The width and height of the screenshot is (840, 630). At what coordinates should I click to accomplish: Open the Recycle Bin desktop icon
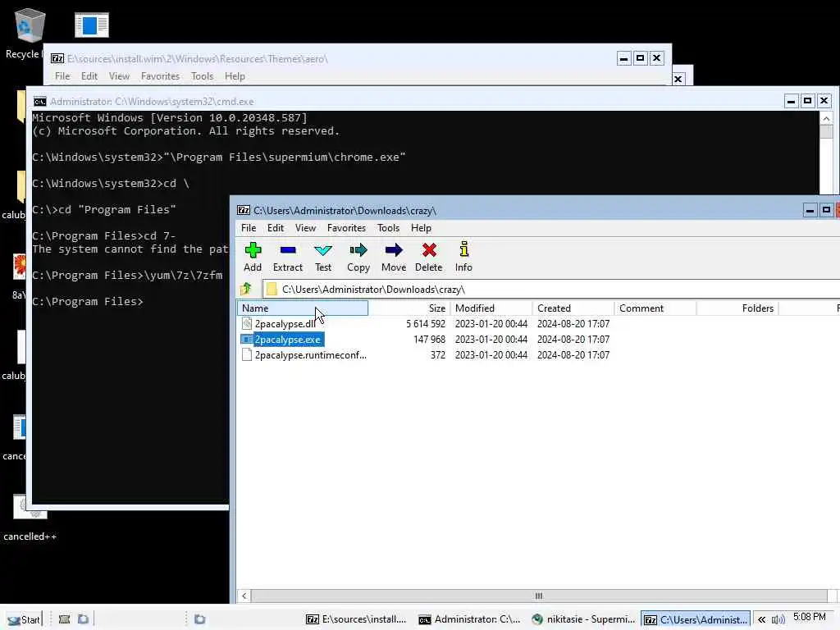[x=30, y=25]
